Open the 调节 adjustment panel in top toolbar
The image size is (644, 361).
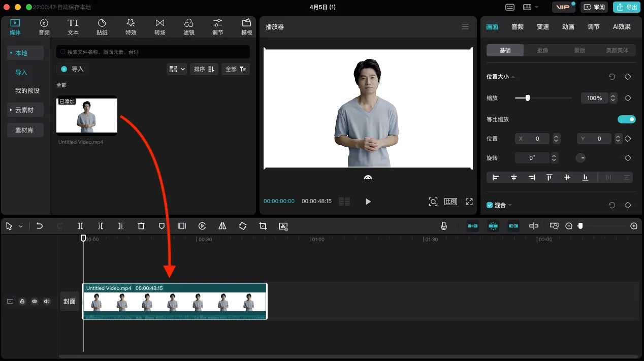click(217, 27)
